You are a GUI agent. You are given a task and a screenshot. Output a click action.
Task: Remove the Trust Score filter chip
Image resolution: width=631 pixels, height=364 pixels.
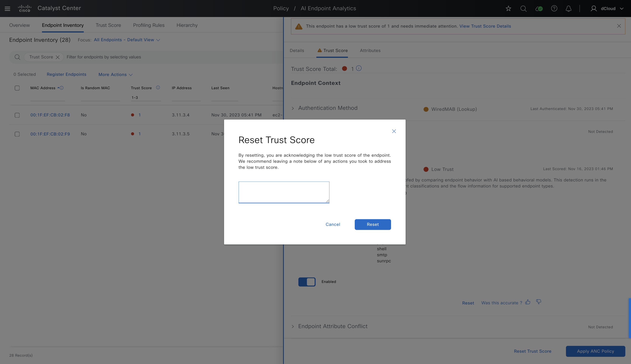pos(57,57)
